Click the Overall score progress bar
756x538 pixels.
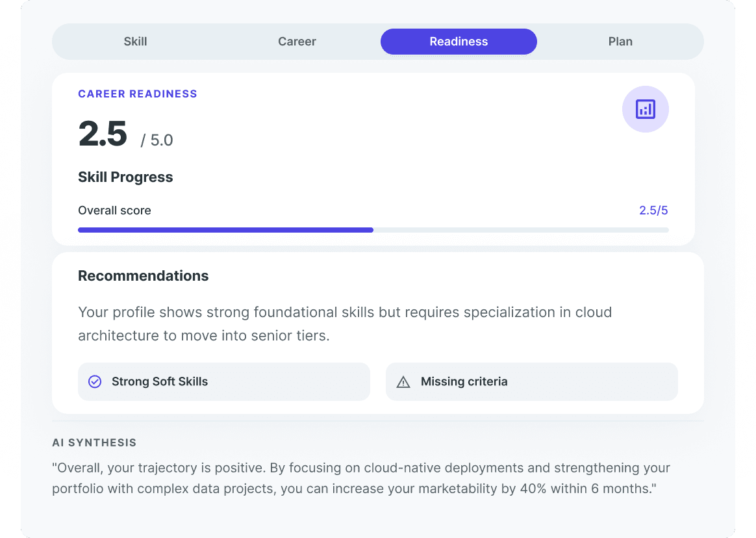pos(373,230)
